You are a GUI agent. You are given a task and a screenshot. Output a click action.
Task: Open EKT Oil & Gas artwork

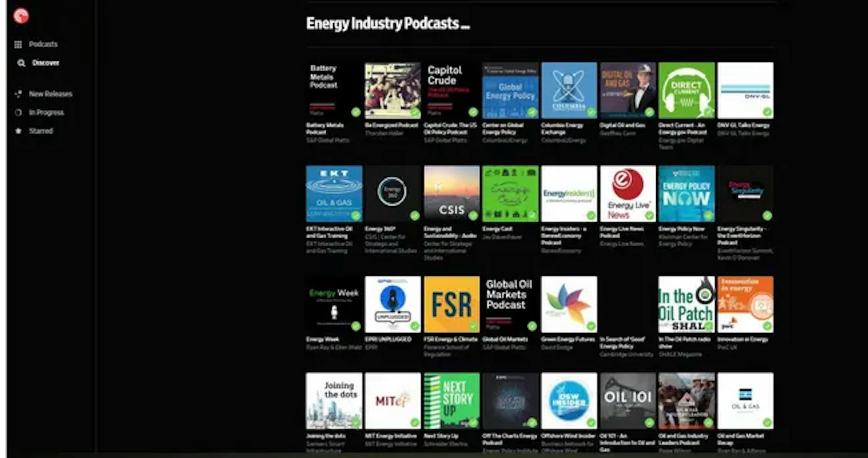pyautogui.click(x=334, y=194)
